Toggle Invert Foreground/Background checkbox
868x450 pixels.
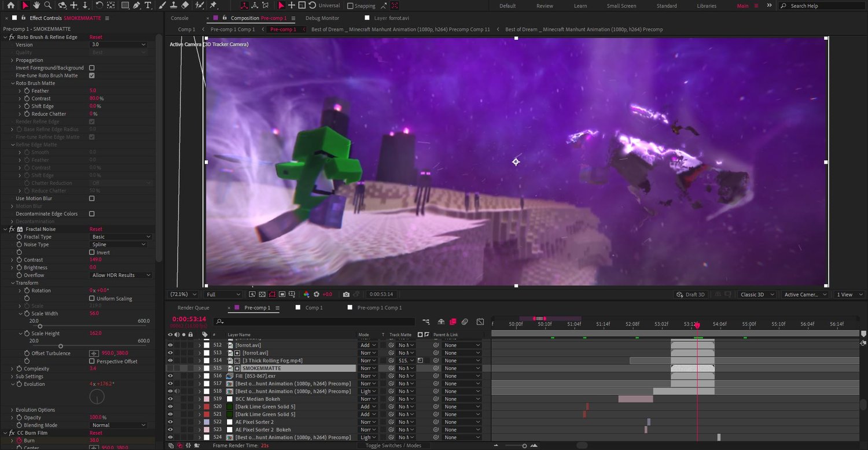coord(91,68)
